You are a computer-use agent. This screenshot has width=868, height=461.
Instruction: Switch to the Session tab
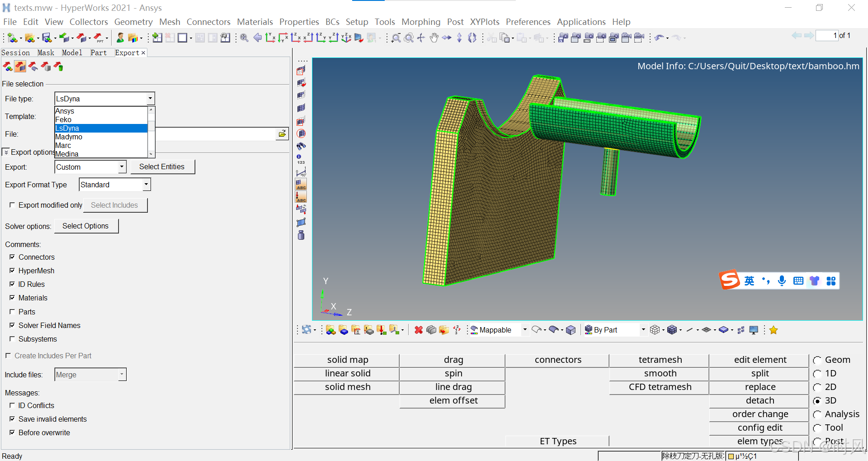pyautogui.click(x=15, y=52)
